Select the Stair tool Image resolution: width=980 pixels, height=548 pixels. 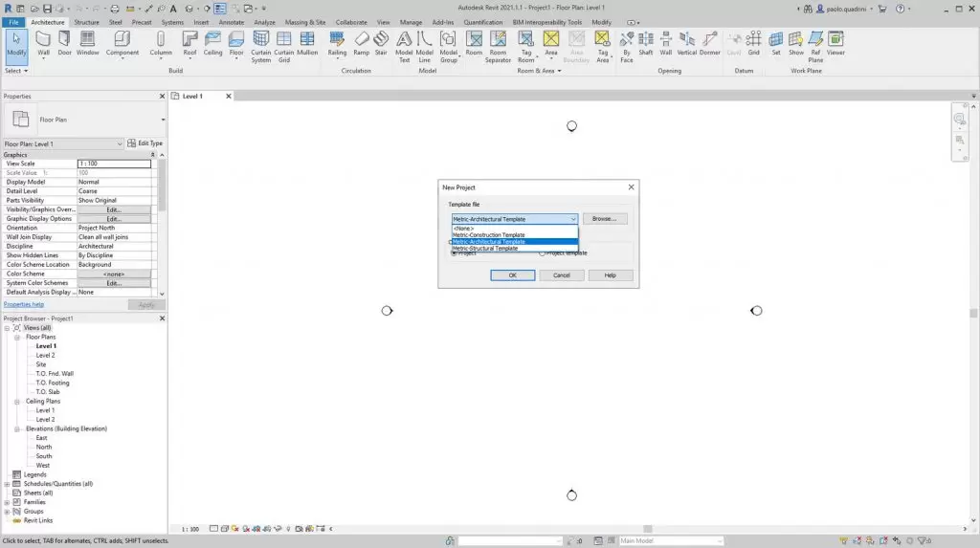point(381,42)
